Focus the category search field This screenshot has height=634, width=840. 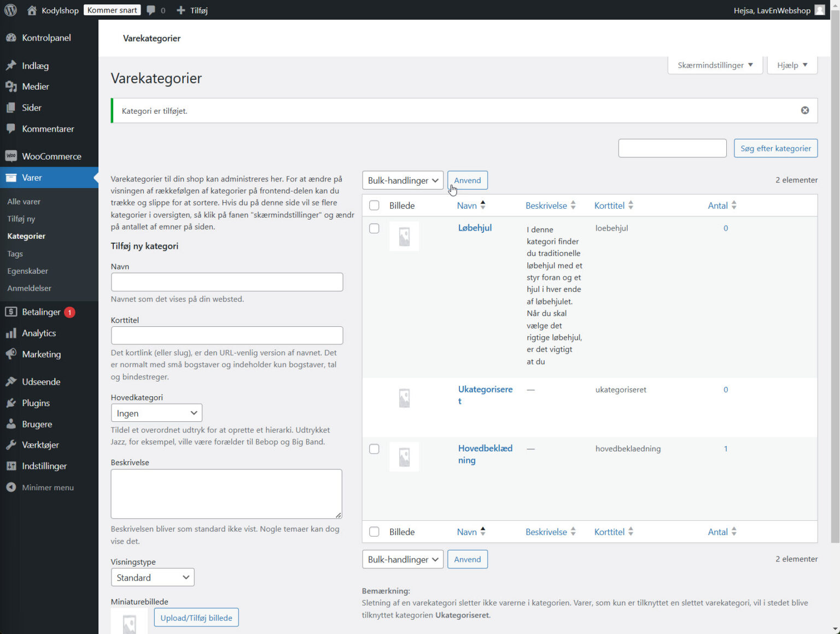click(673, 149)
